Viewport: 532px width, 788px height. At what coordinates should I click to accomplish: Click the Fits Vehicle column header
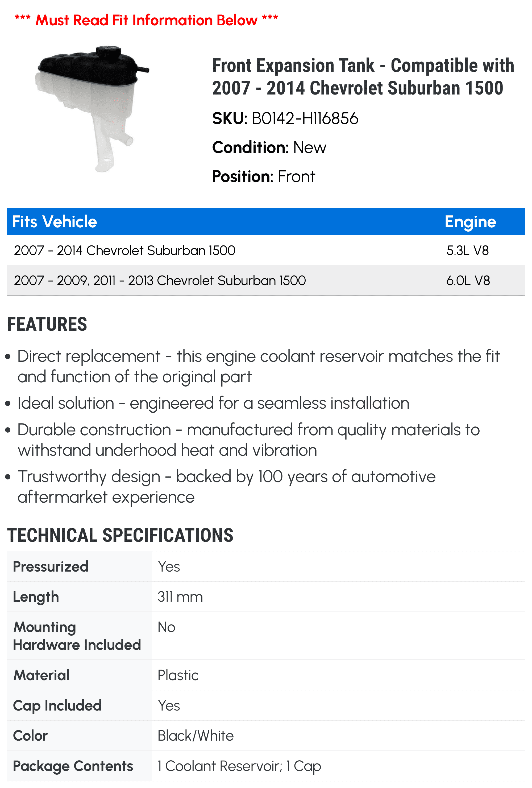coord(55,222)
